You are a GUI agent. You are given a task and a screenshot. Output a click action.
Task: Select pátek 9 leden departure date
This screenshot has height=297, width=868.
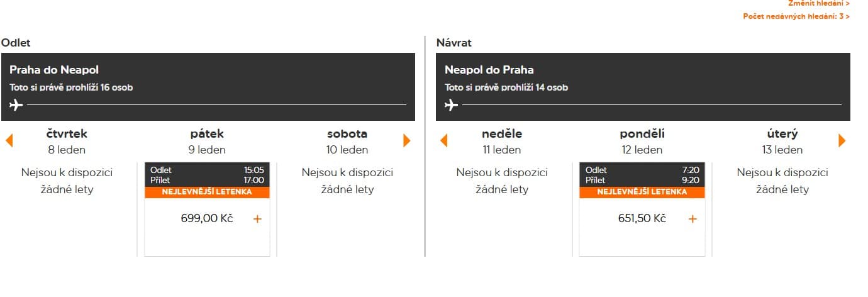pos(207,142)
